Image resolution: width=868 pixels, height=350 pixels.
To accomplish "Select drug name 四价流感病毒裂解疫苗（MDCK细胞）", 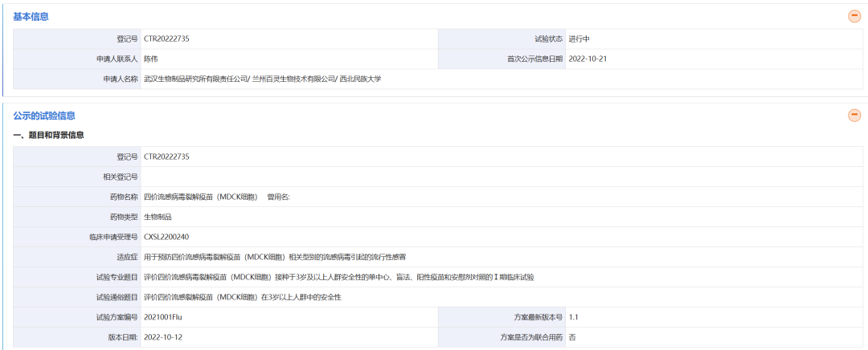I will 201,197.
